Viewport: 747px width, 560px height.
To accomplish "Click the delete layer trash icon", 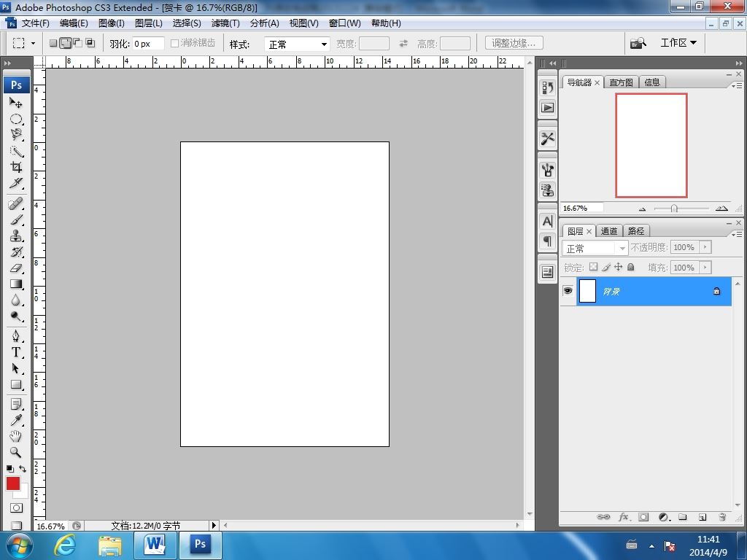I will pyautogui.click(x=722, y=517).
